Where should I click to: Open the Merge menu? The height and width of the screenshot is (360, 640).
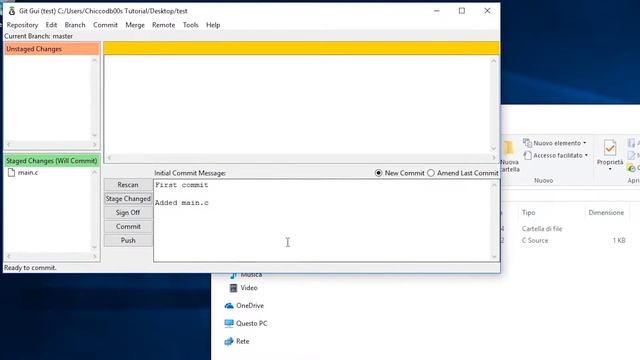[135, 25]
